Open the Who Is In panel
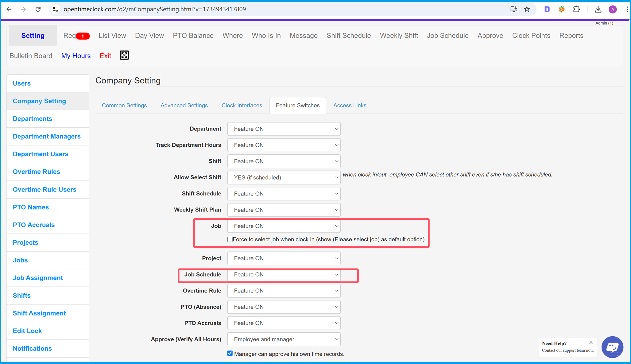This screenshot has width=631, height=364. coord(266,36)
